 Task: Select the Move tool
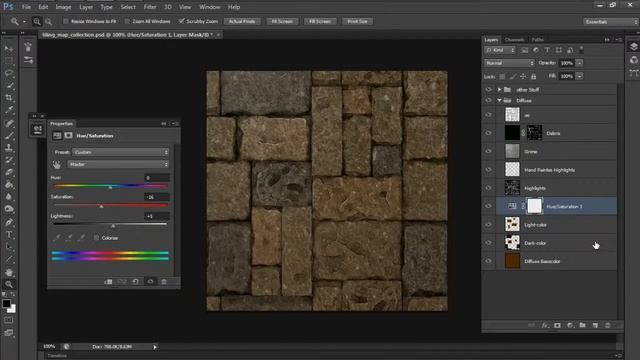9,49
